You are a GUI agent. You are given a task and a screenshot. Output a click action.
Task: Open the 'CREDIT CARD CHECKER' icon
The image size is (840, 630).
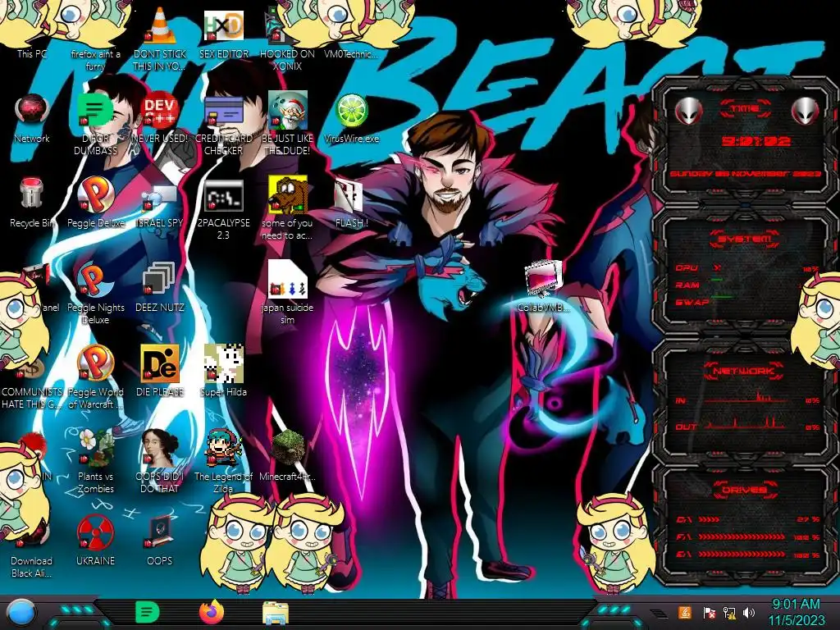[223, 125]
